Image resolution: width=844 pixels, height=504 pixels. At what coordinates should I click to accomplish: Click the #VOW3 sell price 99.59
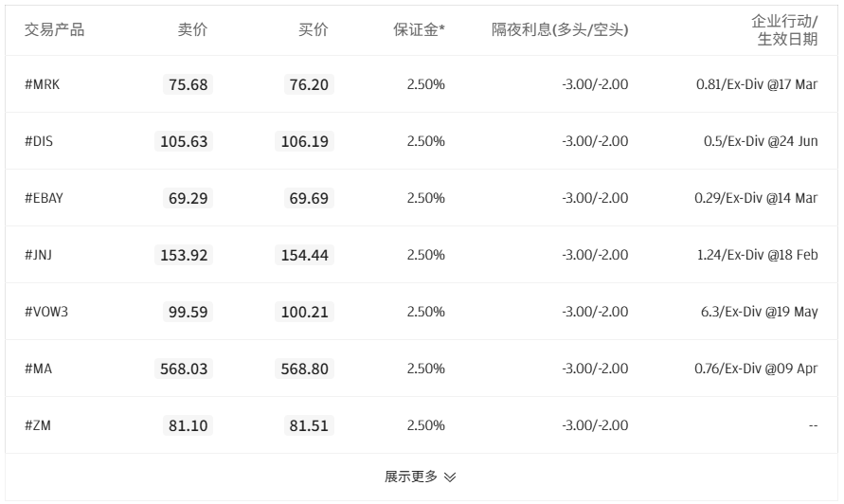coord(188,312)
